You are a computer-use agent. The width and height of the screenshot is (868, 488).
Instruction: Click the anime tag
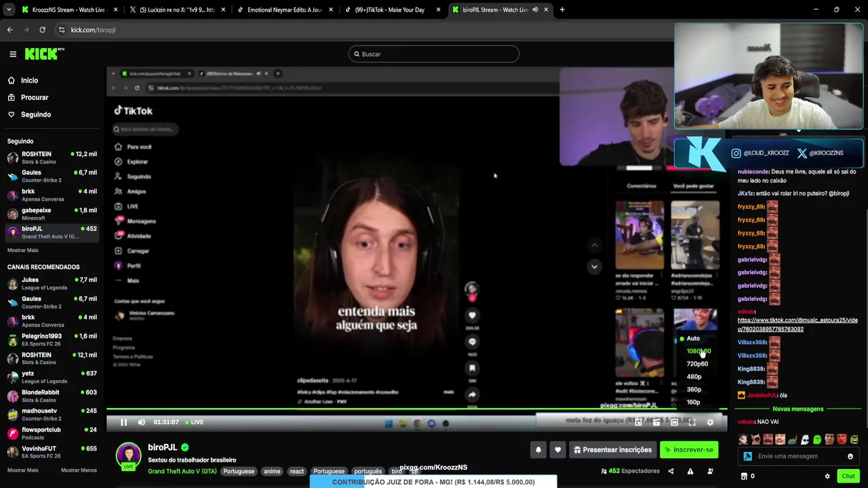(272, 471)
